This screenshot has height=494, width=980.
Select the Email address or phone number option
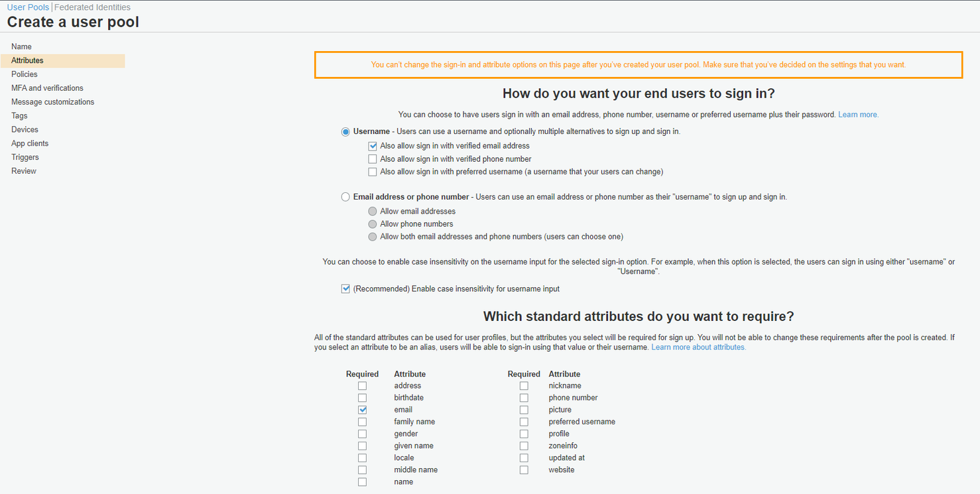pos(345,196)
